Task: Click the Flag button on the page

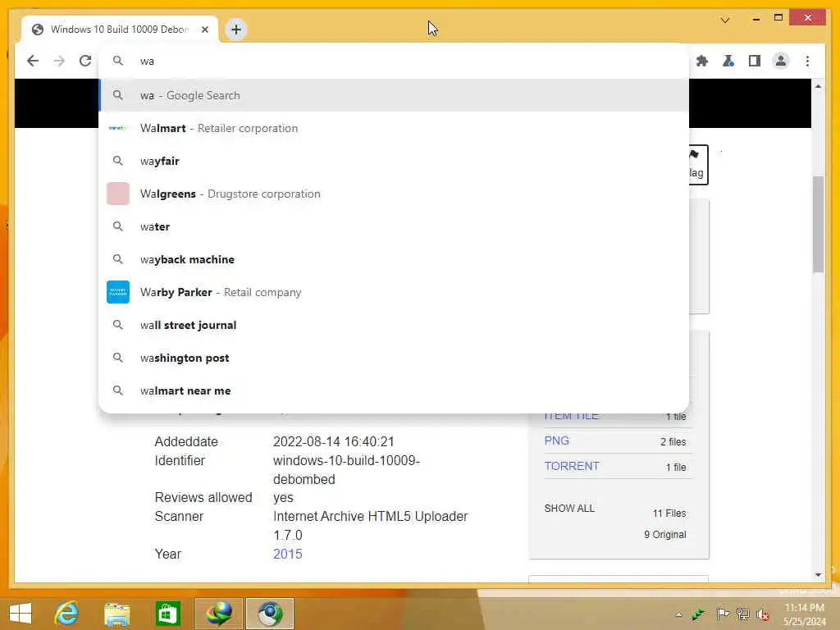Action: tap(698, 164)
